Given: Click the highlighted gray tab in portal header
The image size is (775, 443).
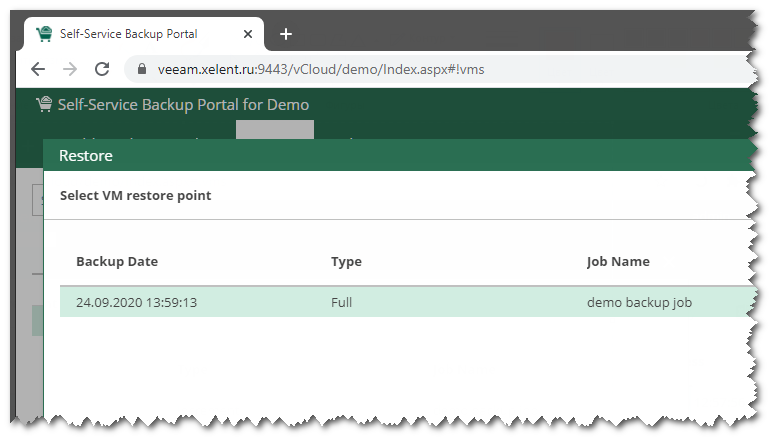Looking at the screenshot, I should coord(275,130).
